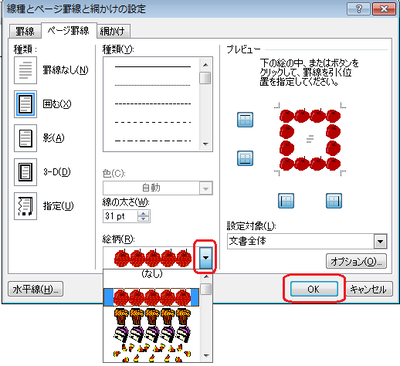Viewport: 400px width, 366px height.
Task: Toggle the left border button in preview
Action: tap(286, 201)
